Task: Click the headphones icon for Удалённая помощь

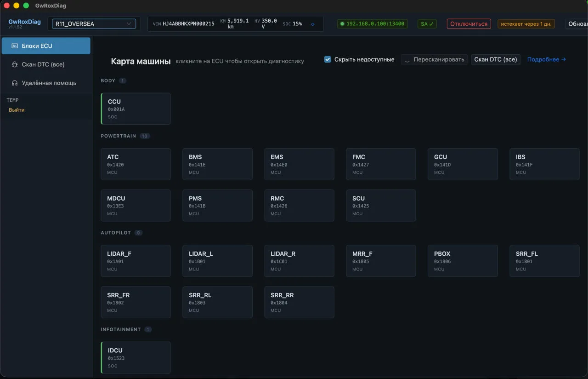Action: (x=14, y=83)
